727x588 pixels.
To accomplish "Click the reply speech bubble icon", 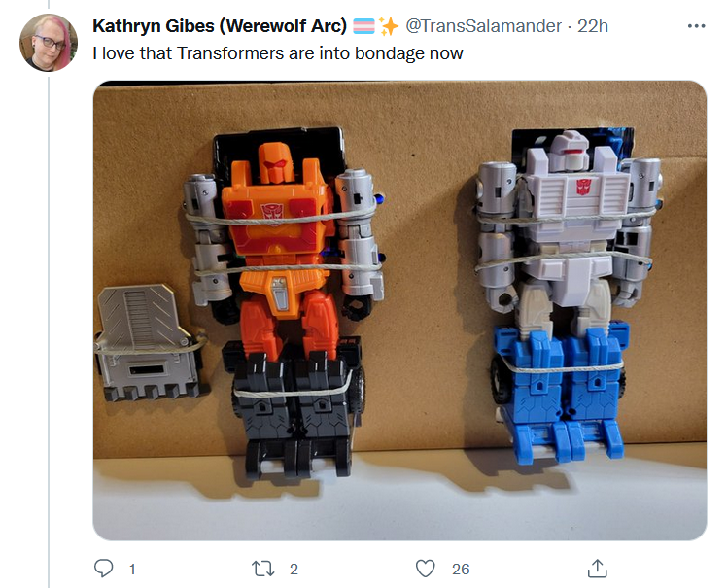I will pos(103,568).
